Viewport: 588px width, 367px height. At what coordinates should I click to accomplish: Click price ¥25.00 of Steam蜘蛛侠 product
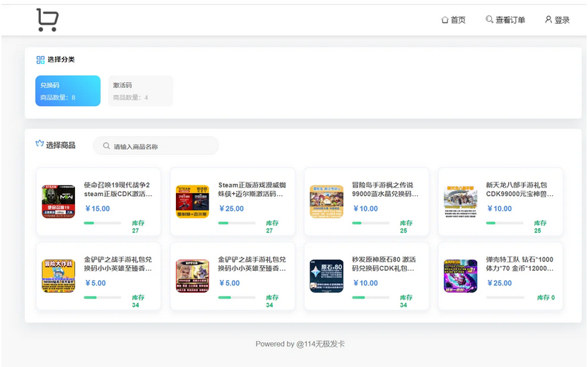231,209
